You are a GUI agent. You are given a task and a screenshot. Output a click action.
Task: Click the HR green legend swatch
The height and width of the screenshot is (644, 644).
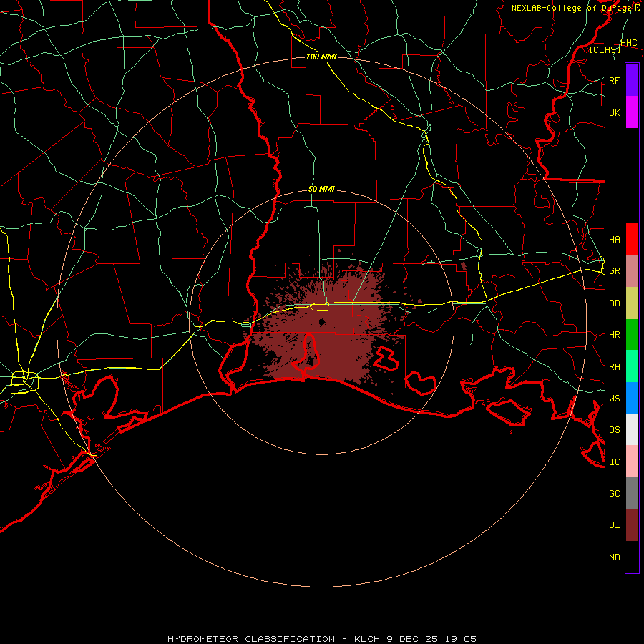click(632, 335)
